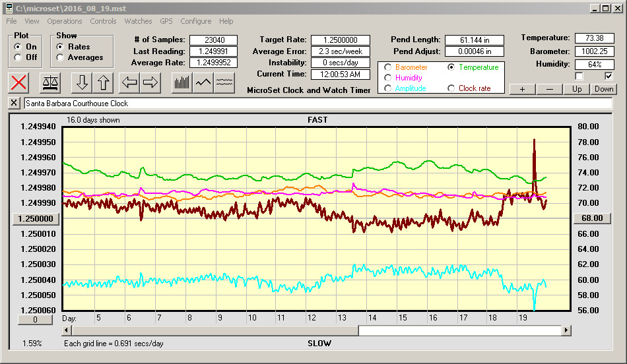The width and height of the screenshot is (627, 364).
Task: Select the Show Rates option
Action: pyautogui.click(x=60, y=47)
